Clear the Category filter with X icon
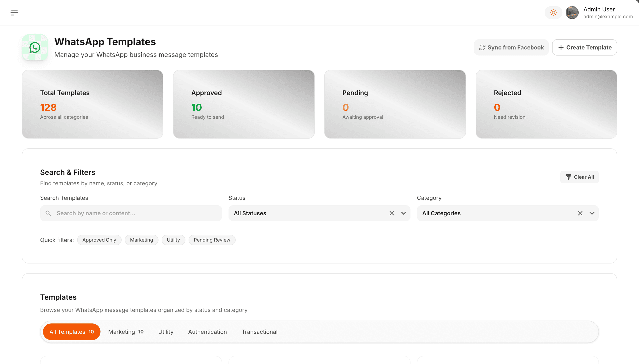The height and width of the screenshot is (364, 639). point(580,213)
